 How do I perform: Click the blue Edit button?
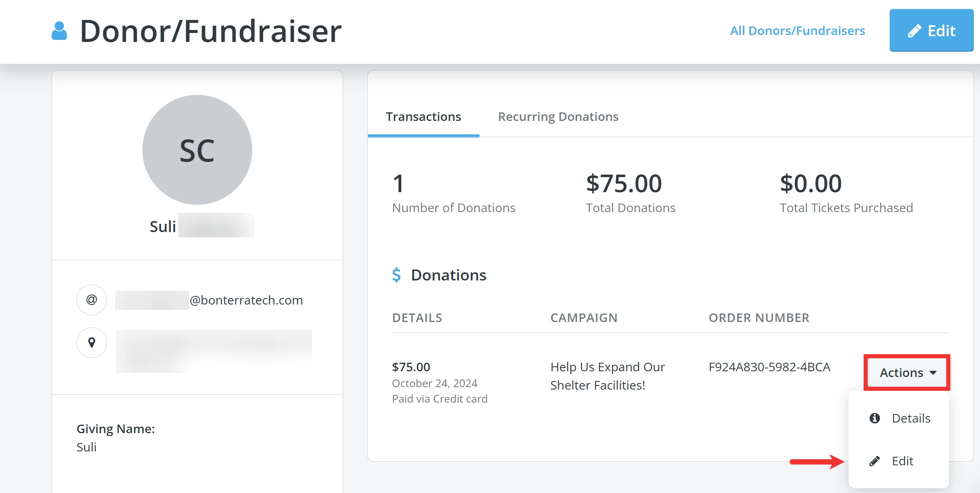(932, 30)
